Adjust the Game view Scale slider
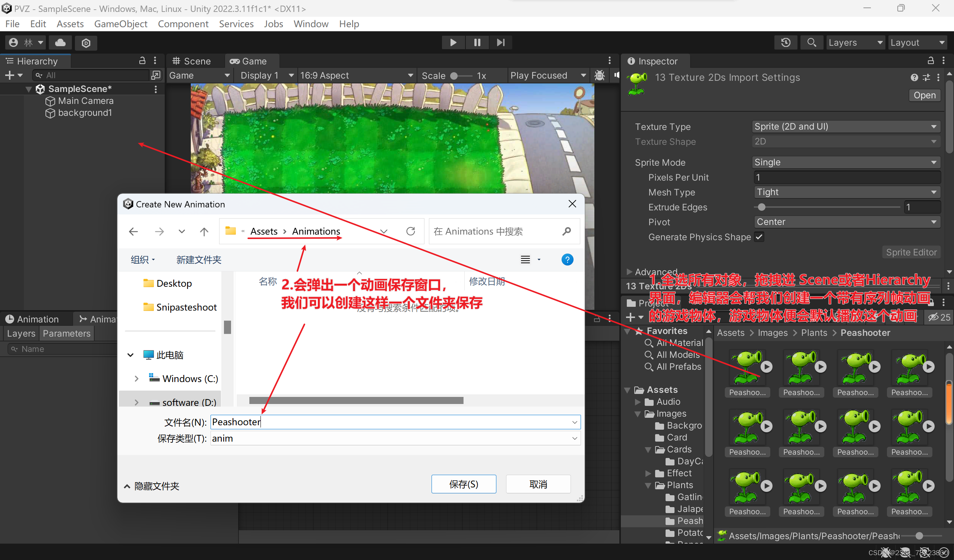The image size is (954, 560). tap(454, 76)
